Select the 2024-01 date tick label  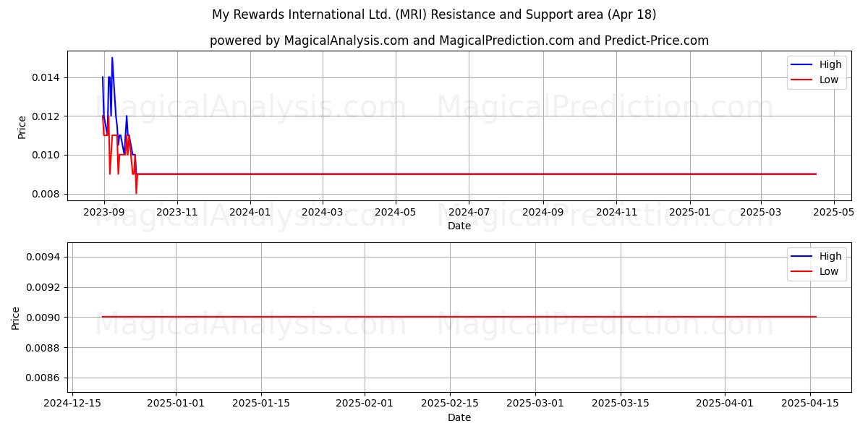pyautogui.click(x=250, y=213)
